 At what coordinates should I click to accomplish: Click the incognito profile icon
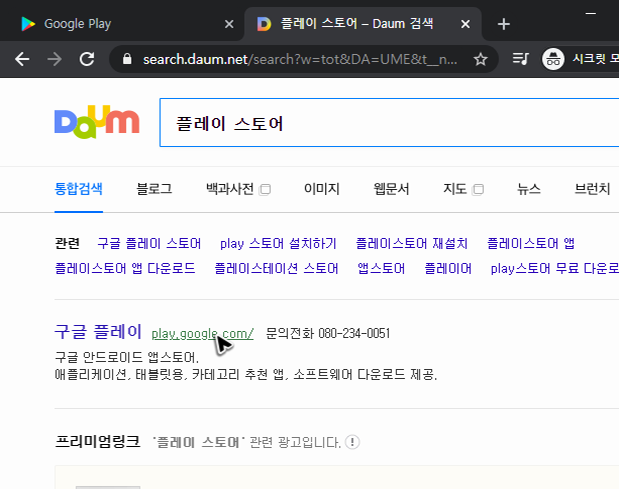(553, 59)
